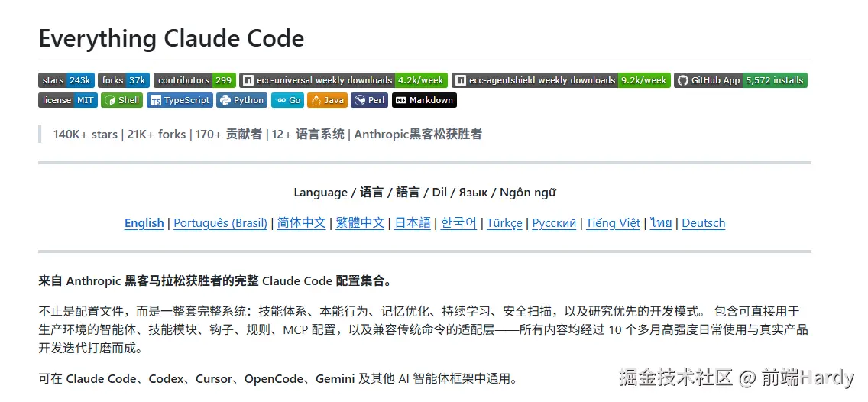Click the Shell language badge
The width and height of the screenshot is (868, 402).
122,100
